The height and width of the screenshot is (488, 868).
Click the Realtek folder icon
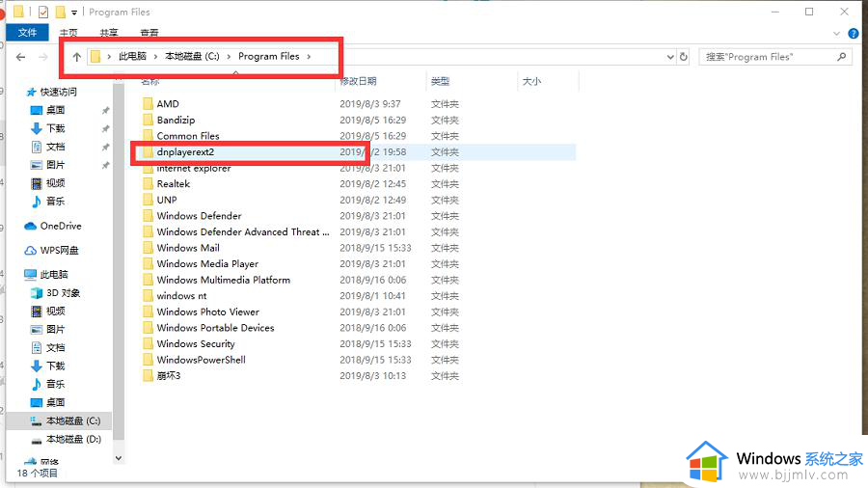tap(148, 183)
